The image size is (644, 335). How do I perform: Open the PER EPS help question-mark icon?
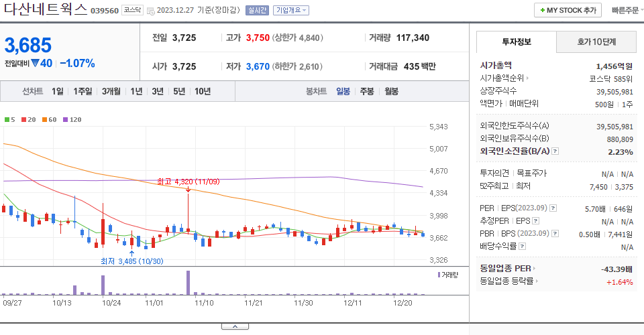553,208
